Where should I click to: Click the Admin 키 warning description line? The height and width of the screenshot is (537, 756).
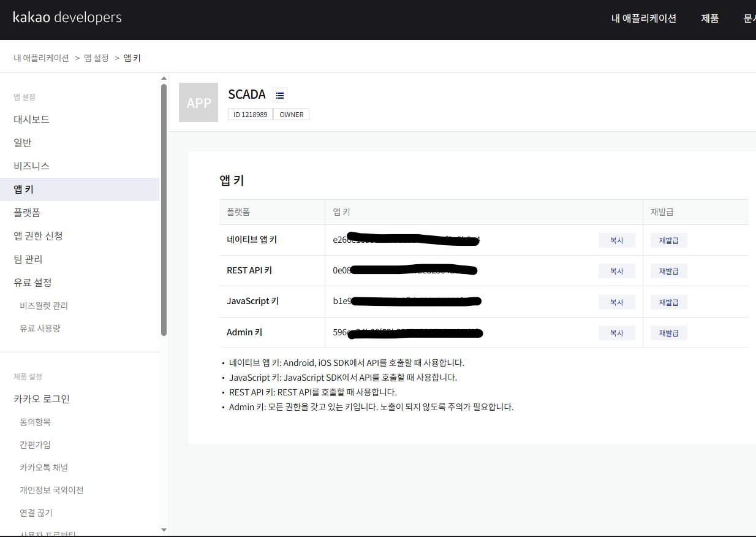click(x=371, y=407)
